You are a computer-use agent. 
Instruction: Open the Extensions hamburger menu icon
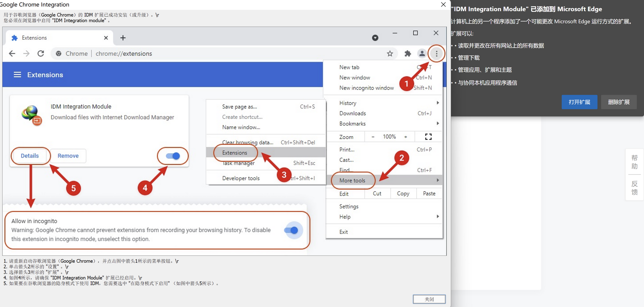click(x=17, y=74)
